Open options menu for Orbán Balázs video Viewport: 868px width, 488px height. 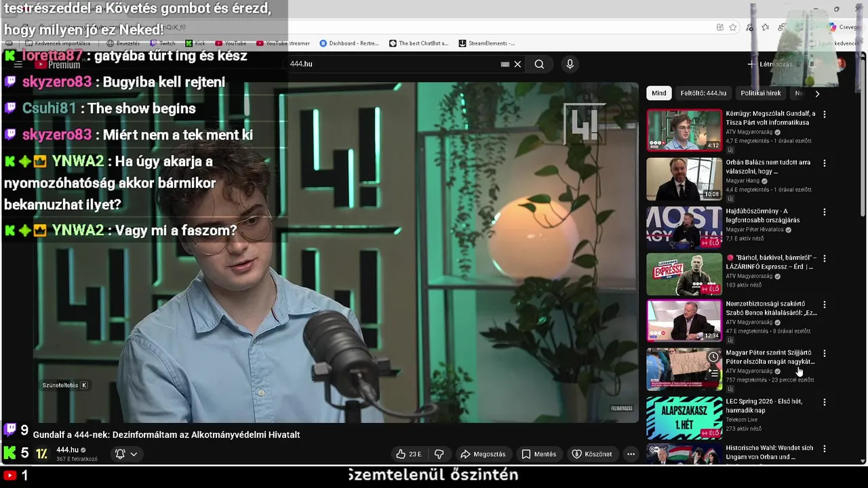point(825,163)
